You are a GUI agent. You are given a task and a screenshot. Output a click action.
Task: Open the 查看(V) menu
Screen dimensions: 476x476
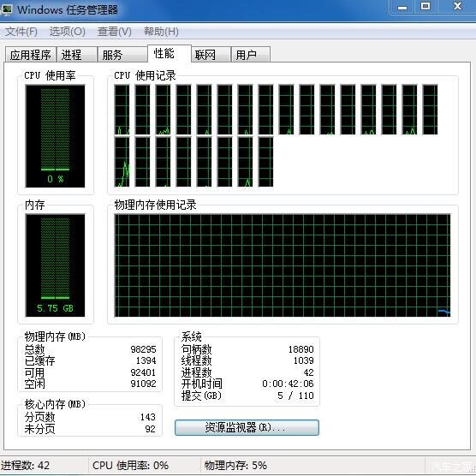coord(114,32)
